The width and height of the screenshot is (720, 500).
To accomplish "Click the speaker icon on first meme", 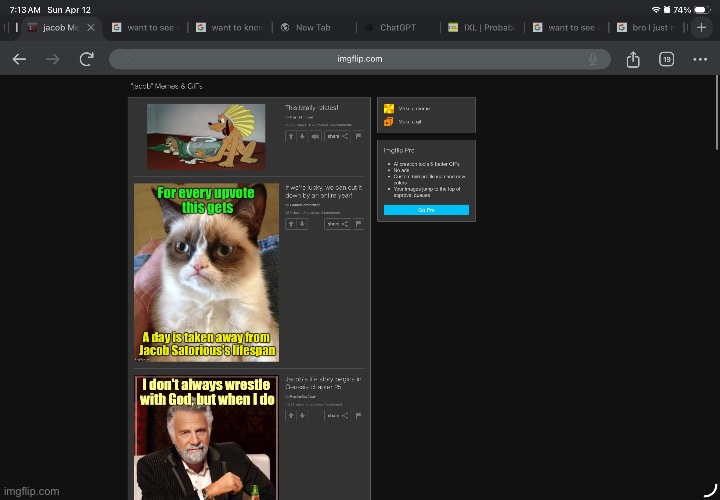I will click(x=315, y=136).
